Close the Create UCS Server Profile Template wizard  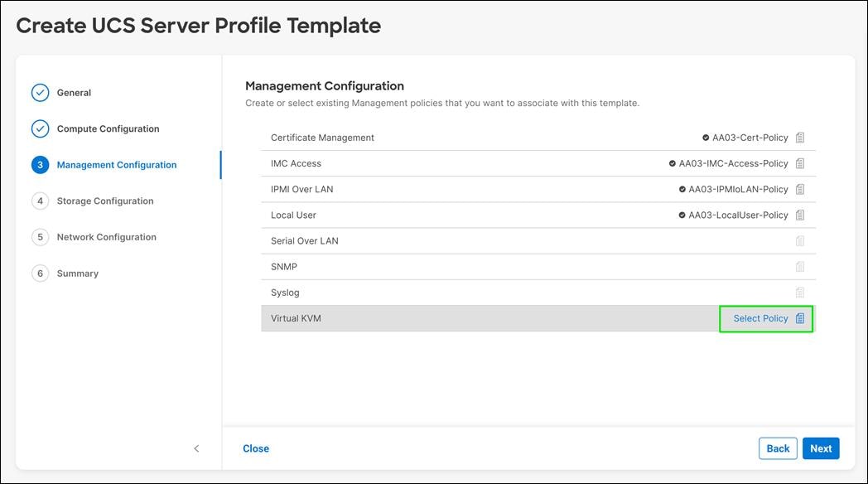click(255, 448)
